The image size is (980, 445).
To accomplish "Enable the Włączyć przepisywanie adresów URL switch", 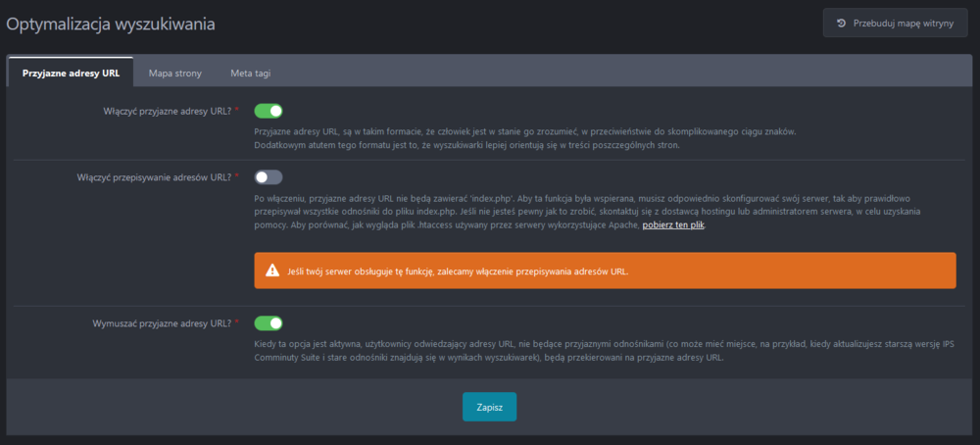I will tap(269, 177).
